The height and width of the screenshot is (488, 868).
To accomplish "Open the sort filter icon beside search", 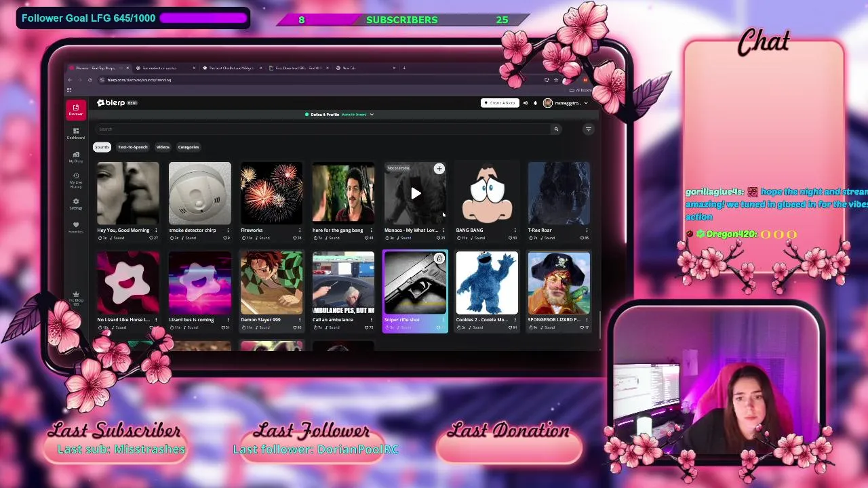I will click(588, 129).
